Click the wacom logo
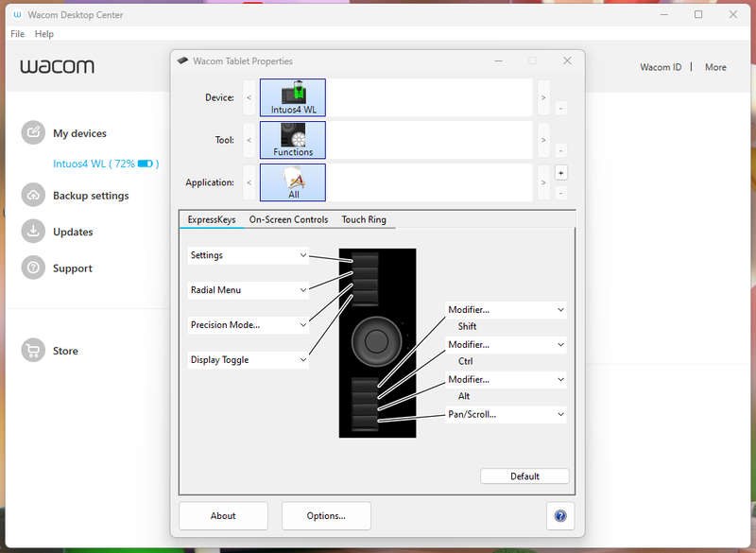 (x=57, y=66)
